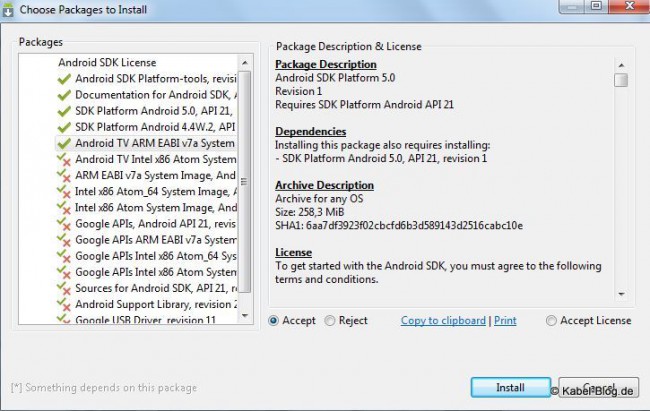Click the description pane scroll up arrow

[x=621, y=65]
